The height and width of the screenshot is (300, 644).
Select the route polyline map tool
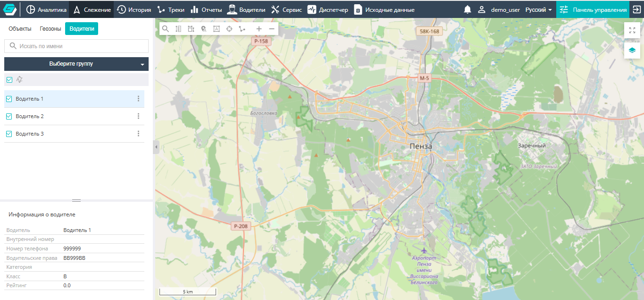(242, 29)
